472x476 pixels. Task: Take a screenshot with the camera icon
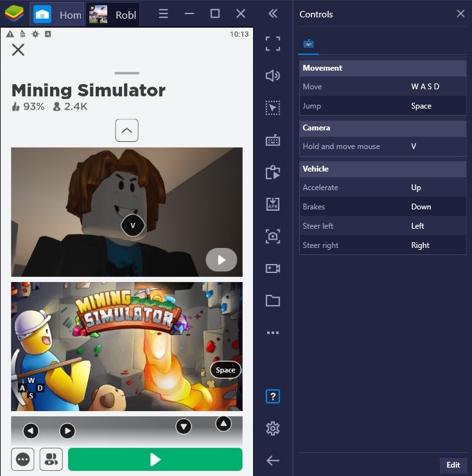[273, 236]
